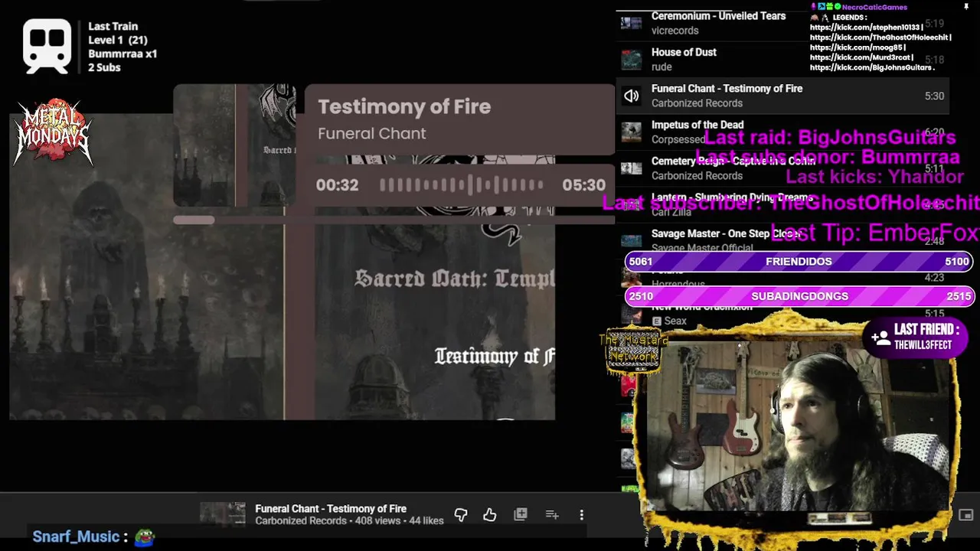
Task: Click the 5:15 duration in queue
Action: point(934,314)
